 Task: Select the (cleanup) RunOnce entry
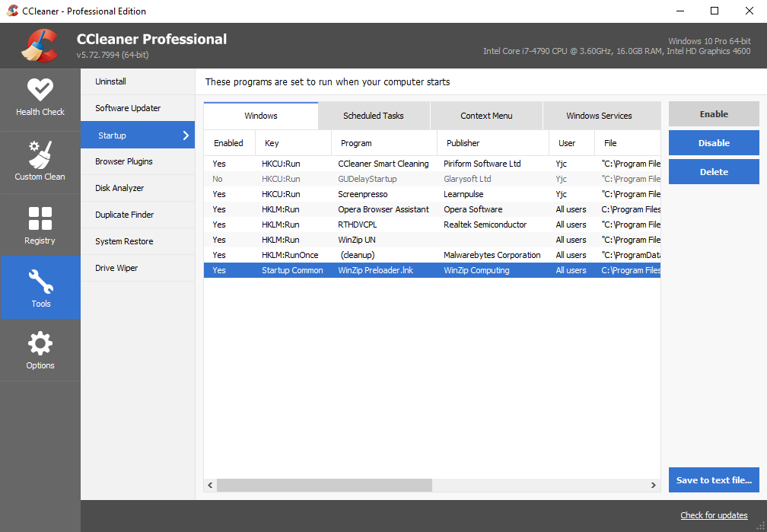[x=432, y=255]
